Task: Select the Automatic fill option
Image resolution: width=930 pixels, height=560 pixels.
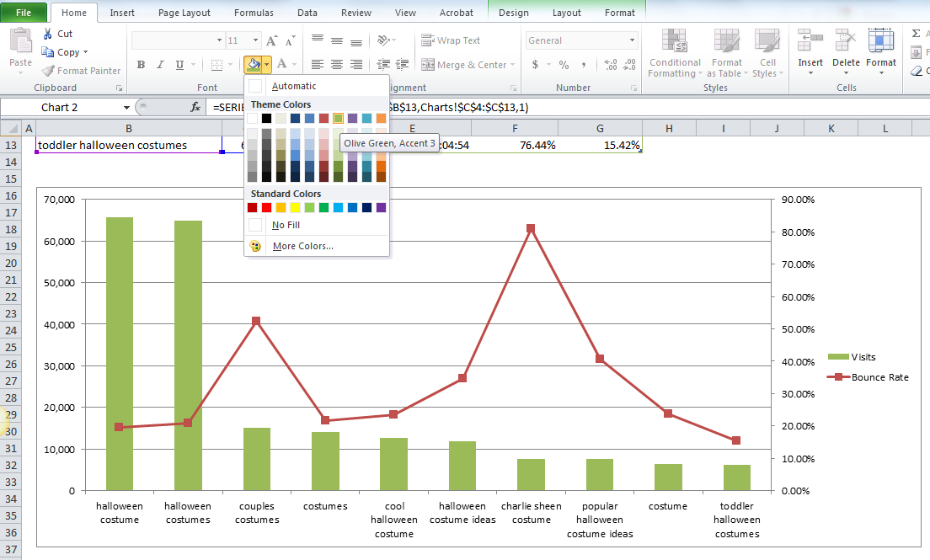Action: (x=294, y=86)
